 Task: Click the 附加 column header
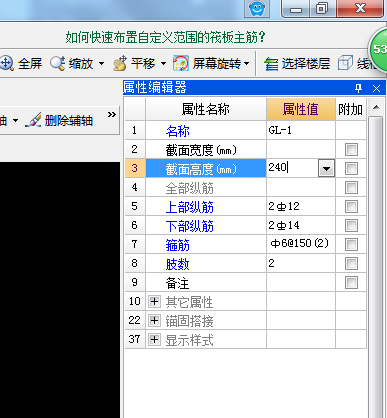tap(351, 109)
